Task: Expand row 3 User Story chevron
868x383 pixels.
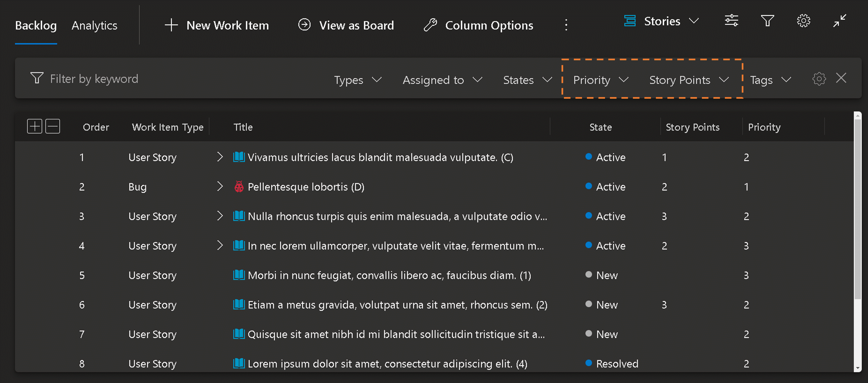Action: pyautogui.click(x=220, y=216)
